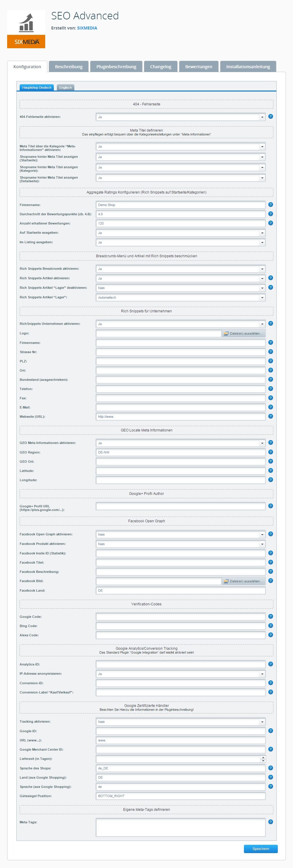Open help for Rich Snippets Artikel aktivieren
This screenshot has height=868, width=293.
[x=270, y=278]
